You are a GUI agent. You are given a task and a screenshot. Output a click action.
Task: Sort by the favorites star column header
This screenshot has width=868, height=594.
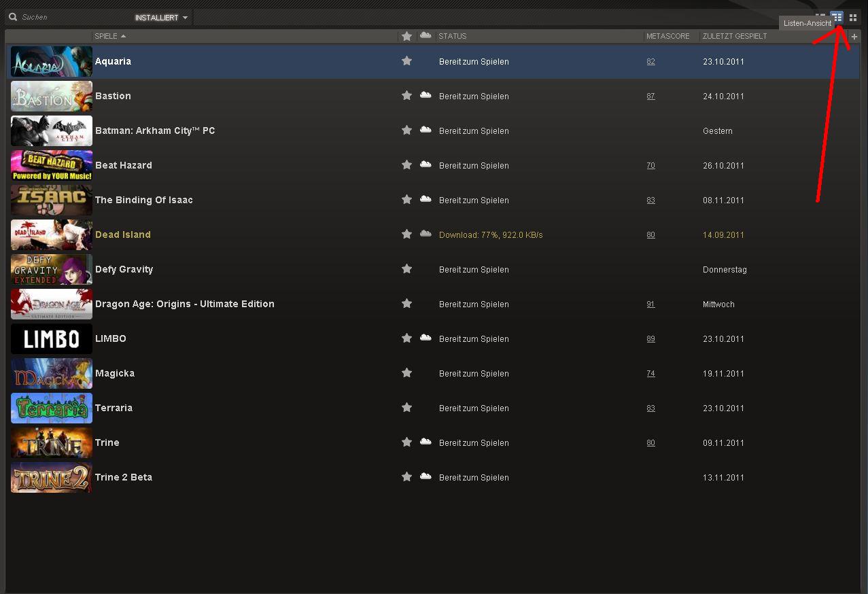click(x=406, y=36)
